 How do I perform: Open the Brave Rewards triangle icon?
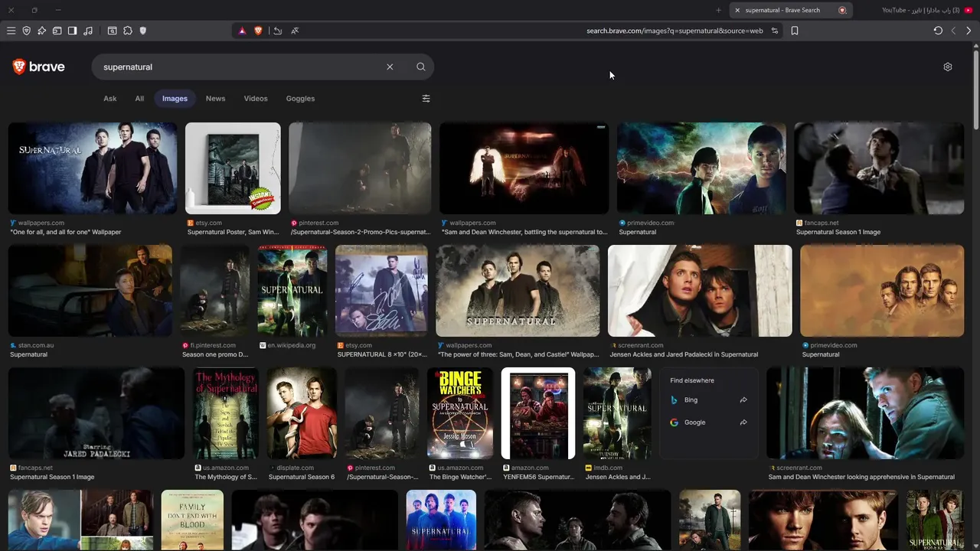[x=242, y=31]
